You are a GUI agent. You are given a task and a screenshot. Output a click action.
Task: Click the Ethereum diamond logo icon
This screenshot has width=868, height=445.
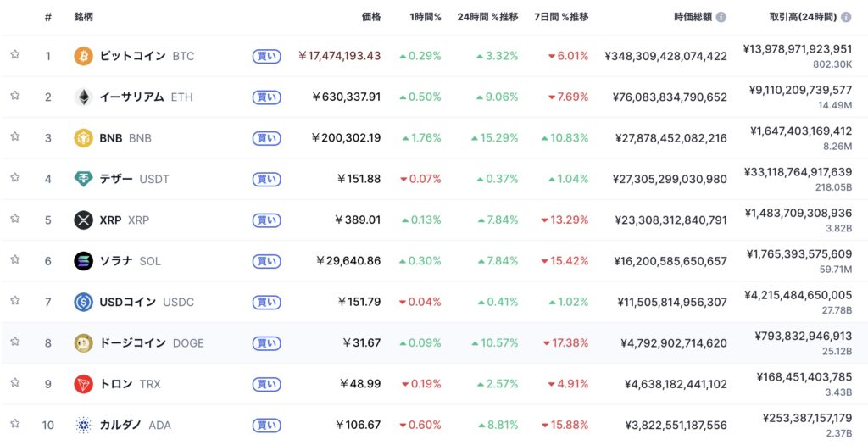83,97
